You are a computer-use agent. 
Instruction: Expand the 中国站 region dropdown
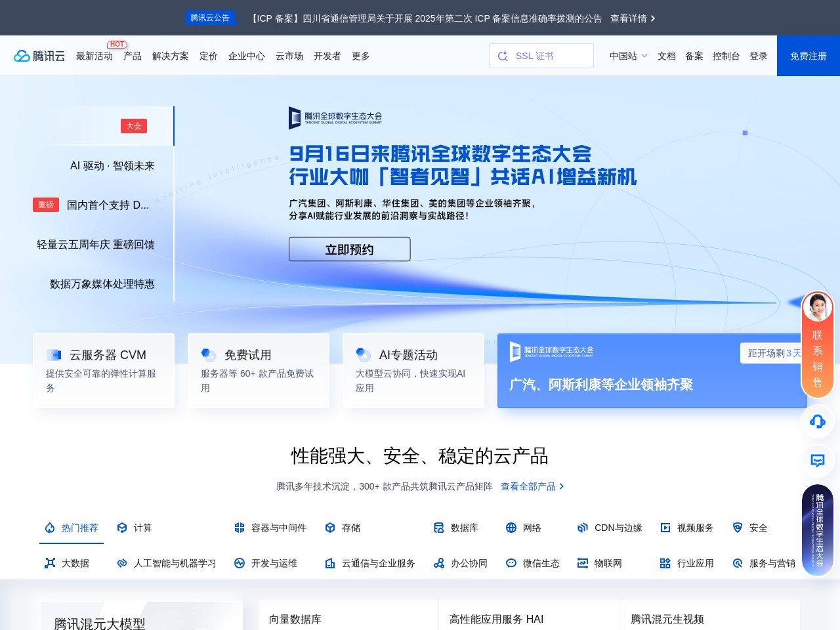coord(628,56)
